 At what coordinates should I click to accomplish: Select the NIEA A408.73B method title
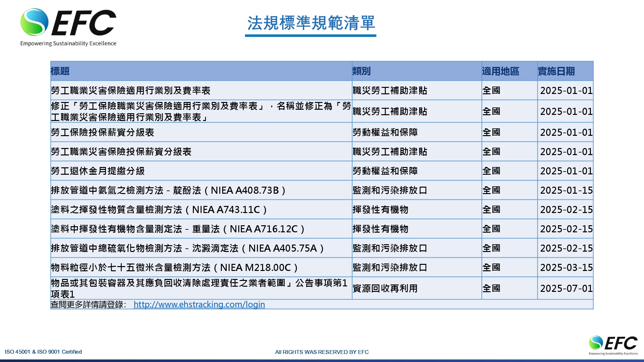[x=168, y=190]
